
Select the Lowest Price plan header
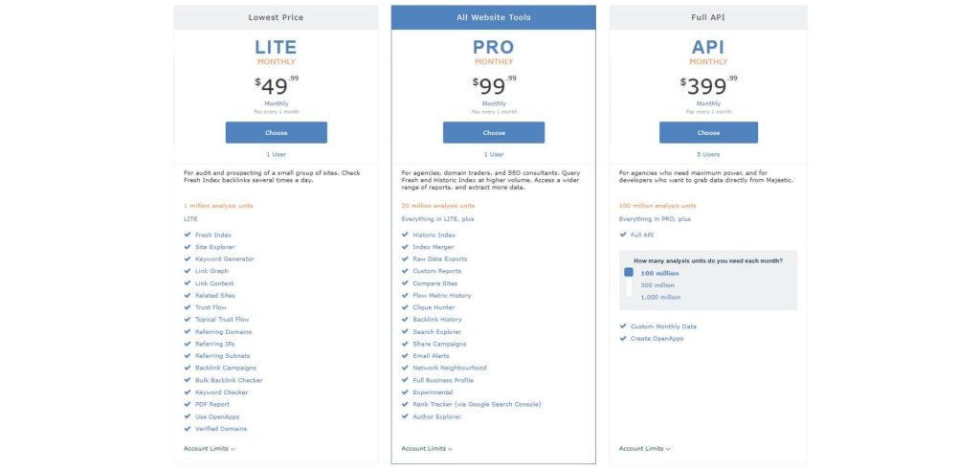point(276,17)
